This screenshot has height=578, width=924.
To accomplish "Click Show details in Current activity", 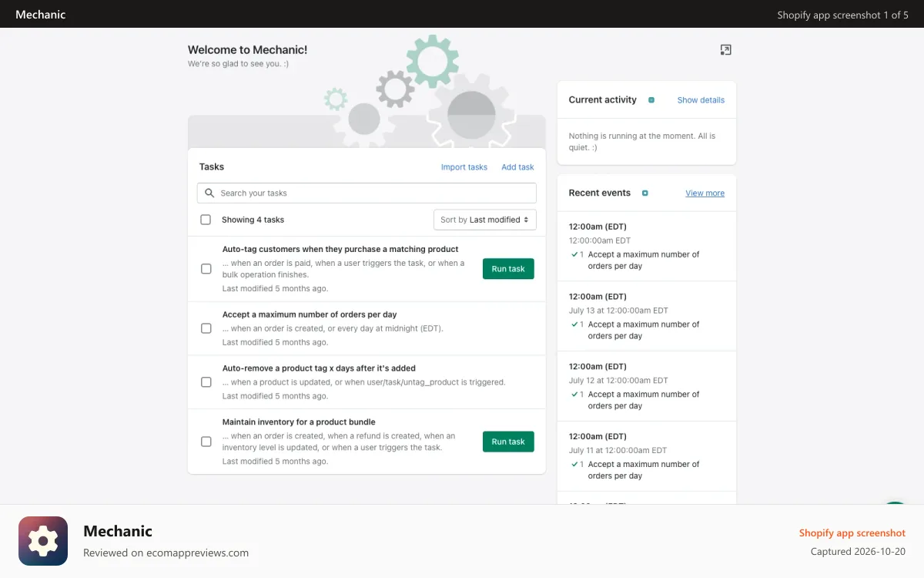I will pyautogui.click(x=701, y=100).
